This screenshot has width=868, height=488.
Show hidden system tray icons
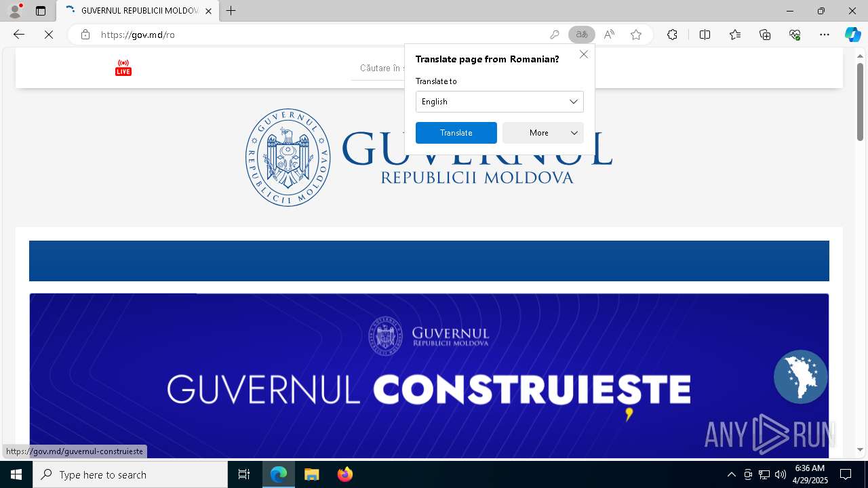tap(731, 474)
